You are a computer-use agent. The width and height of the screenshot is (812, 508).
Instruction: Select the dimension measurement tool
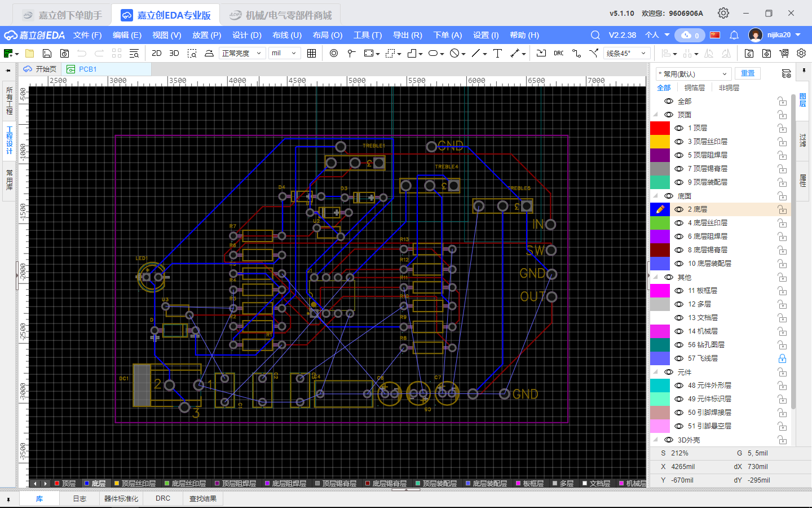pos(515,53)
